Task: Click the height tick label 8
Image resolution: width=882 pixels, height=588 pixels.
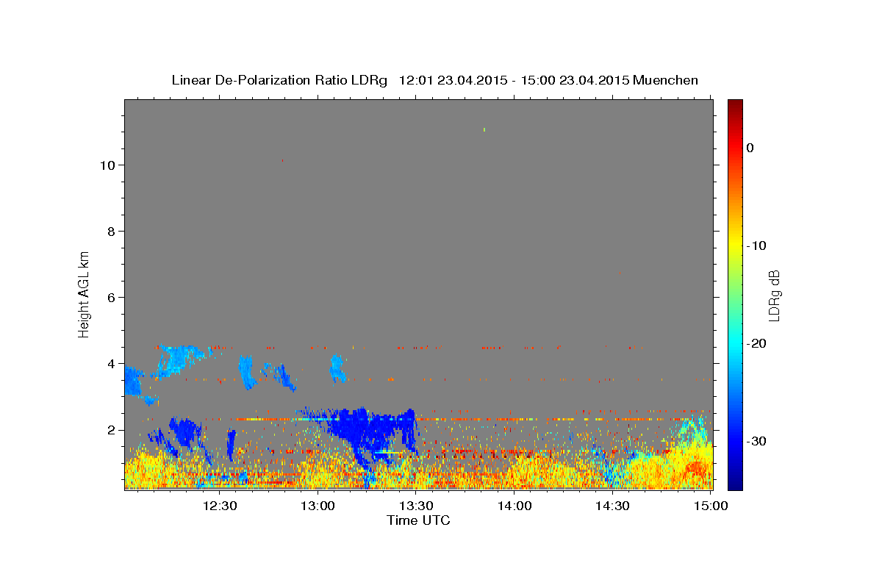Action: tap(111, 232)
